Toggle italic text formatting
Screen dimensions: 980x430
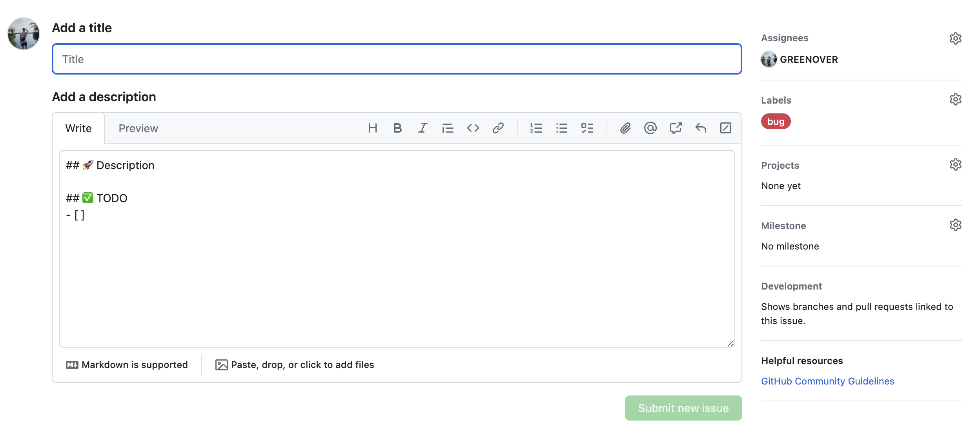(423, 128)
